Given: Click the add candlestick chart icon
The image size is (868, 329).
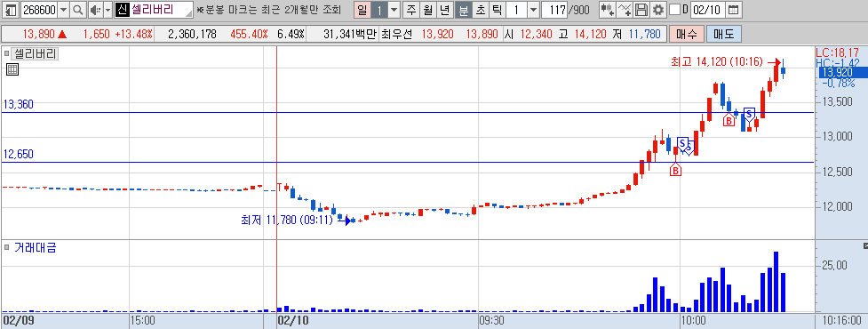Looking at the screenshot, I should coord(608,10).
